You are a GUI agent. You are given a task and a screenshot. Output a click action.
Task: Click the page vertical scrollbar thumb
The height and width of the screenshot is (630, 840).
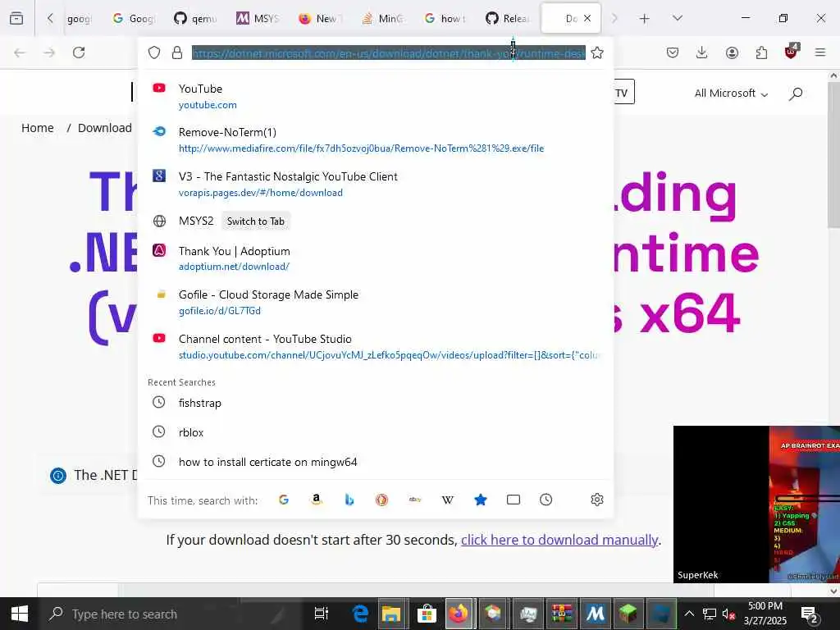[833, 155]
